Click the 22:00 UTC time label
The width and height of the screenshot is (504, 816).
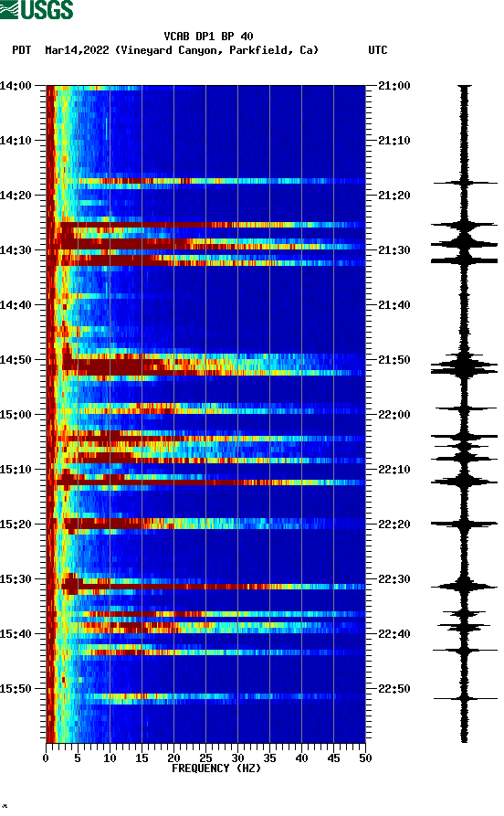394,415
